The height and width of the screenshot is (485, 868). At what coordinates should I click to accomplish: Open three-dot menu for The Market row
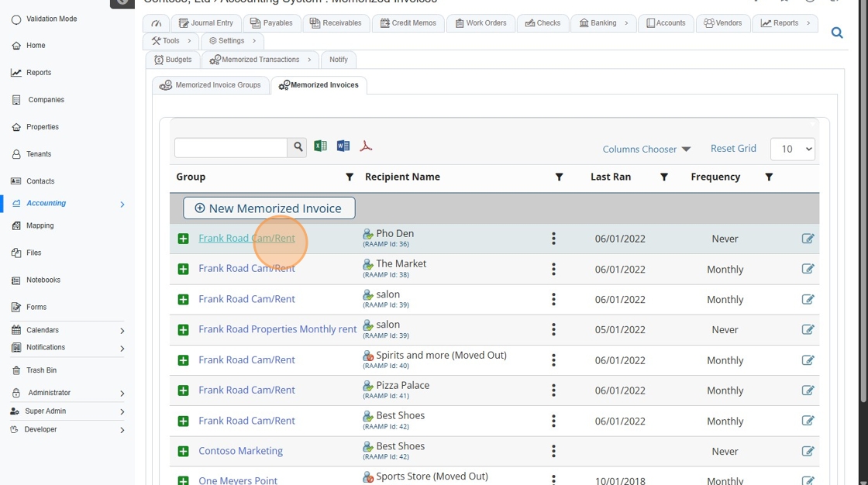click(x=553, y=269)
